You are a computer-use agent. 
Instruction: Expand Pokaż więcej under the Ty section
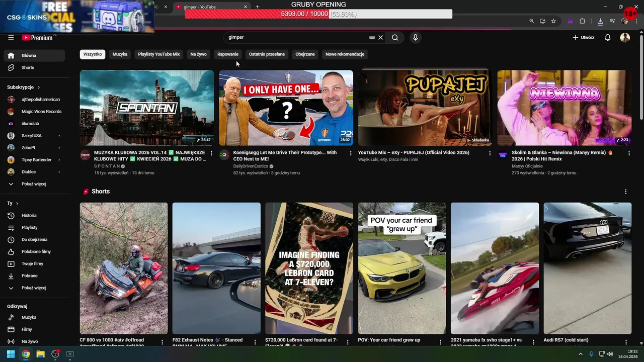[x=34, y=288]
